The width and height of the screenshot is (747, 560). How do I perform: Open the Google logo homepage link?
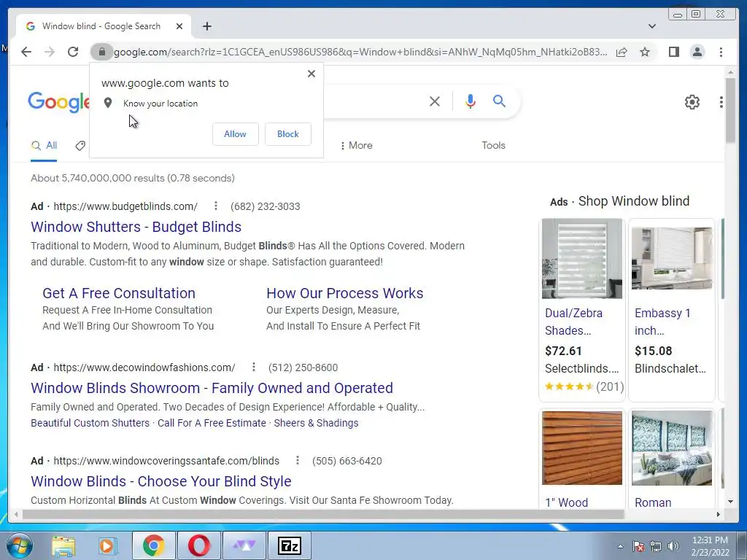(58, 102)
